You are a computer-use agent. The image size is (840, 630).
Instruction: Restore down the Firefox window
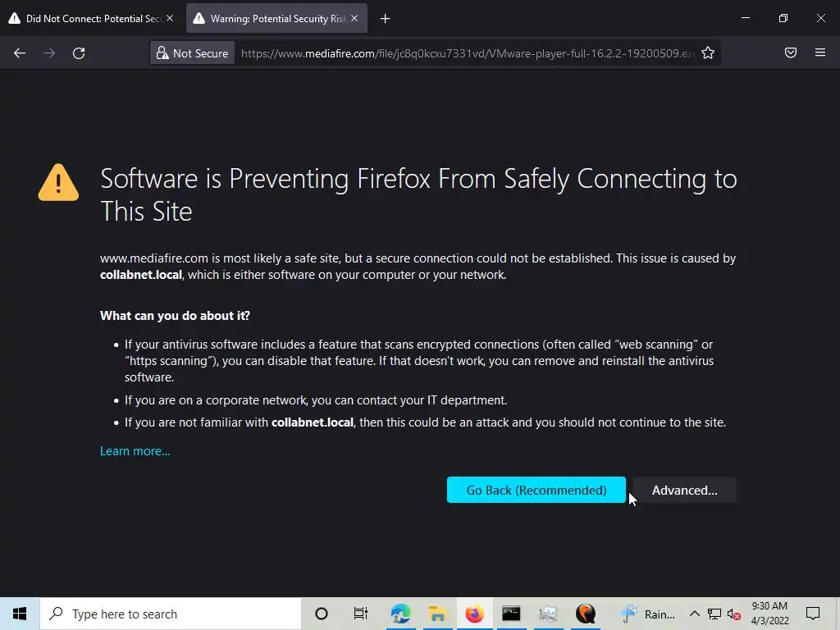(x=783, y=18)
